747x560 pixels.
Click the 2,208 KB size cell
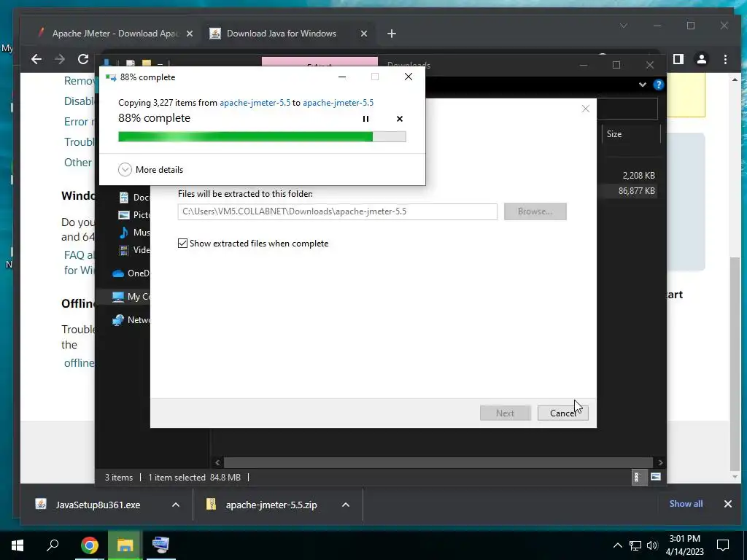click(x=638, y=176)
